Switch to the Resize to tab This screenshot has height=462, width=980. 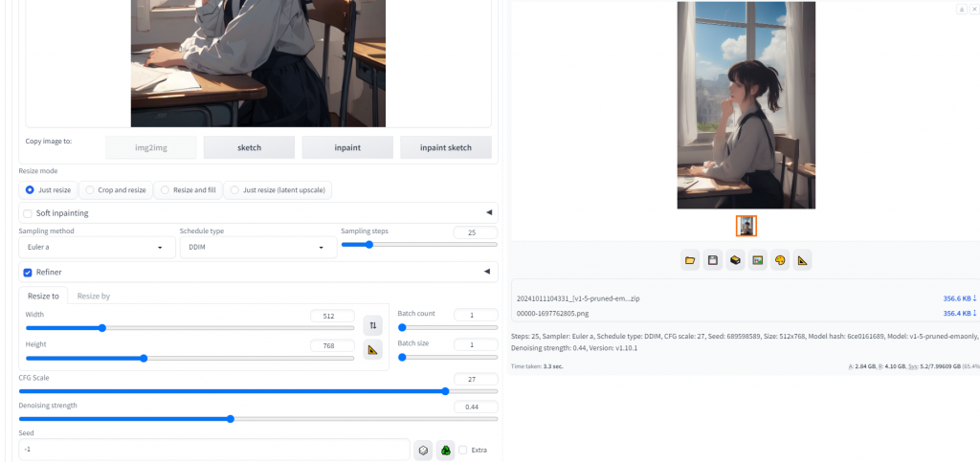pyautogui.click(x=43, y=296)
